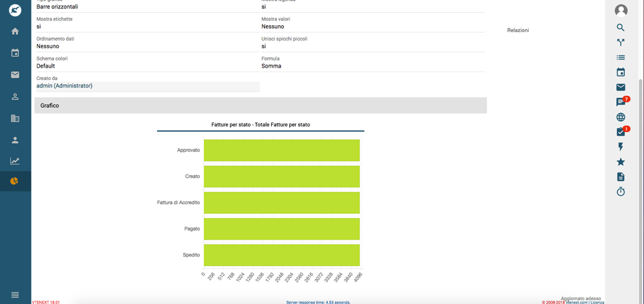Open favorites star icon

(x=621, y=162)
